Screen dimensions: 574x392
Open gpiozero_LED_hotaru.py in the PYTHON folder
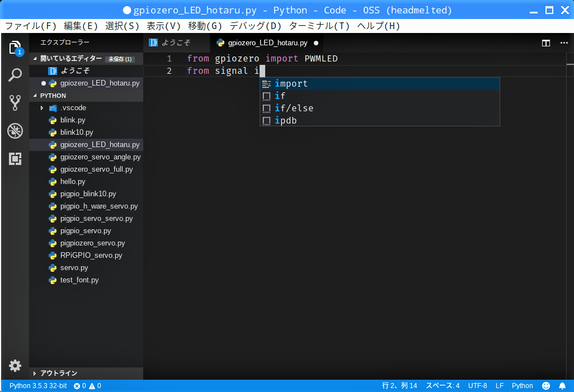pyautogui.click(x=86, y=145)
